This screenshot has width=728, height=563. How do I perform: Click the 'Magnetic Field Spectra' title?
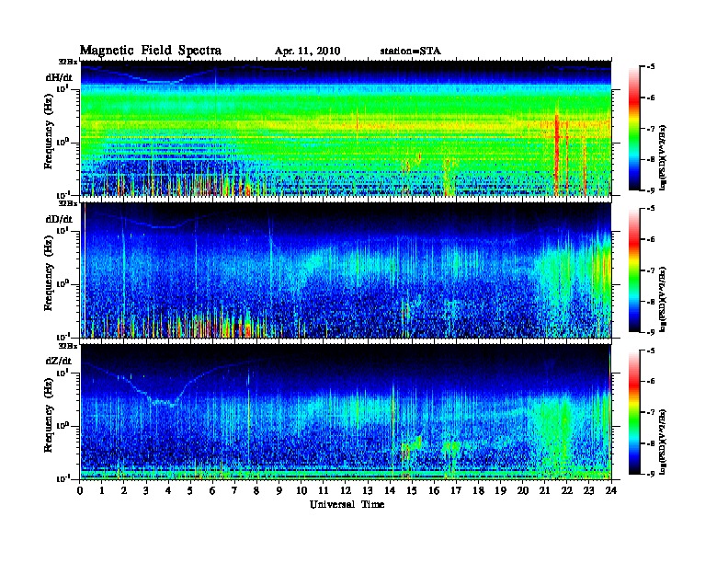[x=151, y=51]
